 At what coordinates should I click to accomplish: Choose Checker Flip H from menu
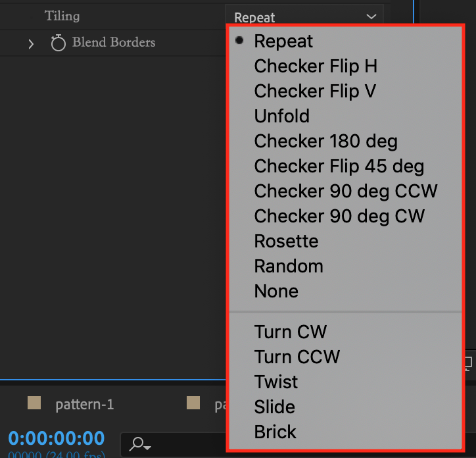pyautogui.click(x=316, y=66)
